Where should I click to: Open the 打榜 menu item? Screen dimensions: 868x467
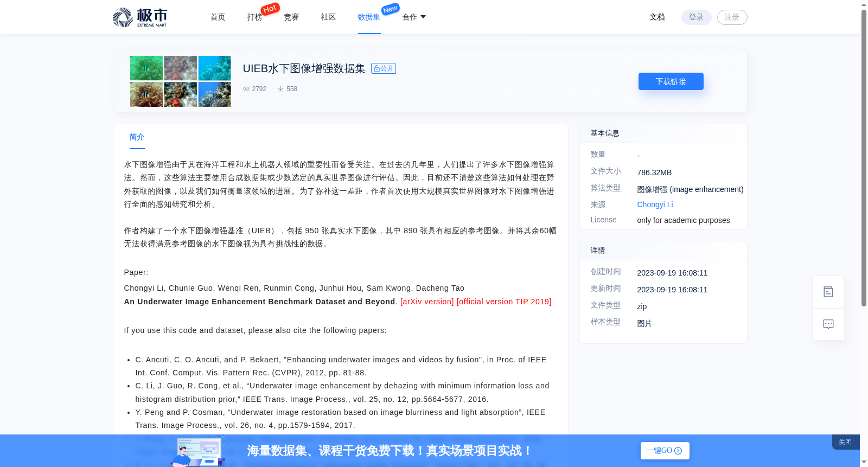pos(254,17)
